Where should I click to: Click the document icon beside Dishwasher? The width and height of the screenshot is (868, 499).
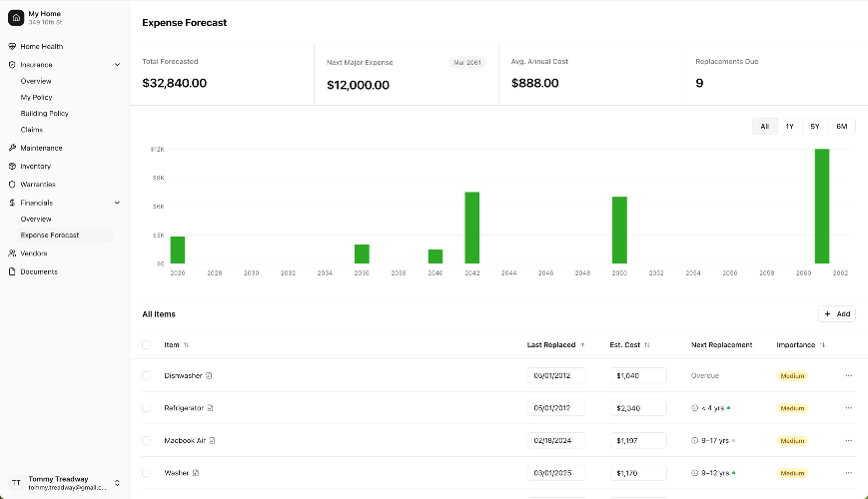click(210, 376)
